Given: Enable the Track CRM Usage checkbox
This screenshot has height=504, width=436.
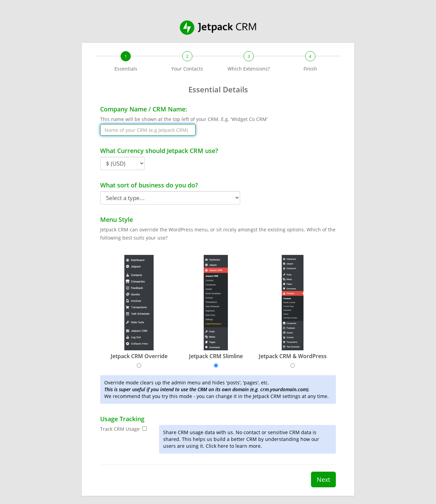Looking at the screenshot, I should [x=144, y=429].
